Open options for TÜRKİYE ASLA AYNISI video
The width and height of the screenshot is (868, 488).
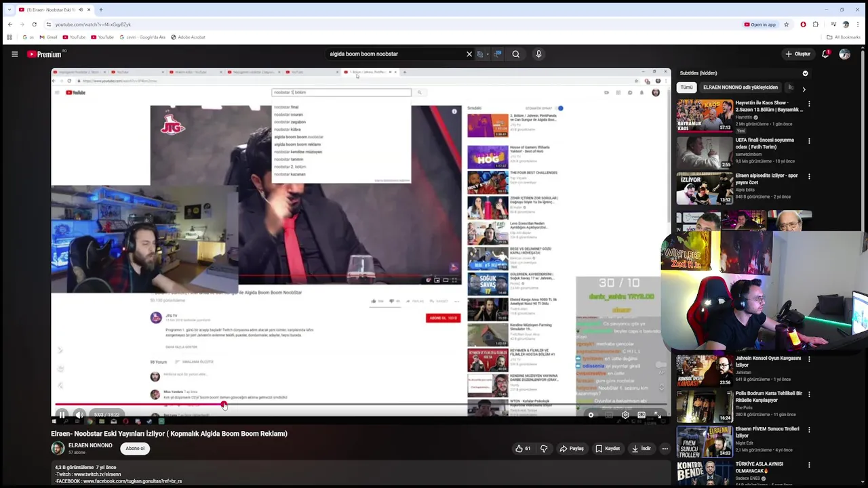click(809, 465)
